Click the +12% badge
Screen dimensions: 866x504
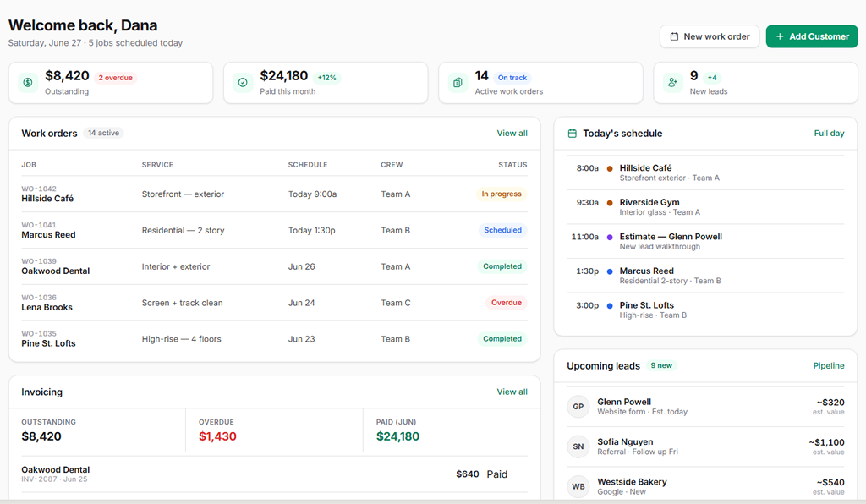coord(327,78)
